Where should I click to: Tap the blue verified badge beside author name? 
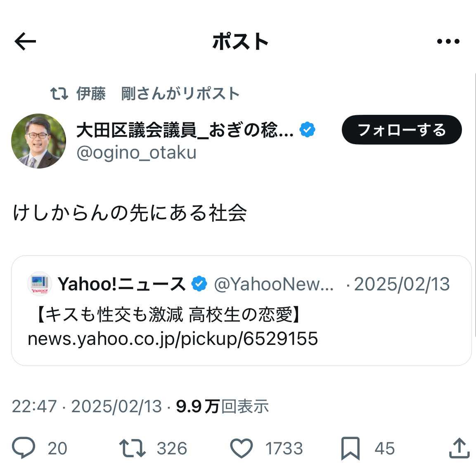click(x=307, y=130)
